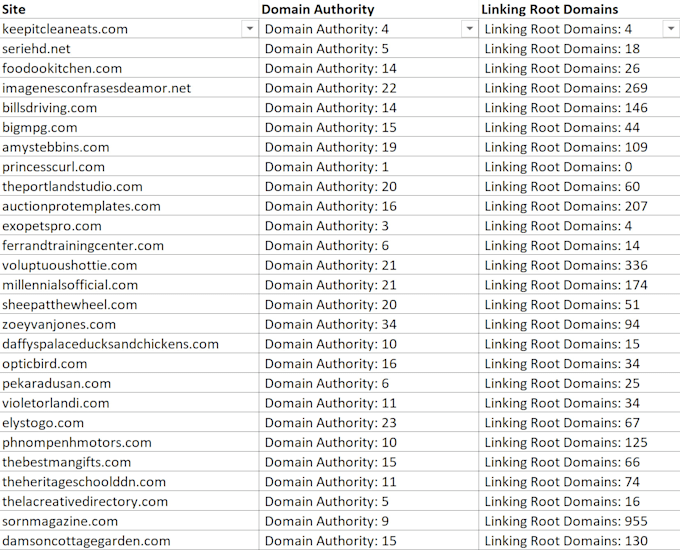The width and height of the screenshot is (680, 550).
Task: Click the princesscurl.com cell
Action: pos(129,167)
